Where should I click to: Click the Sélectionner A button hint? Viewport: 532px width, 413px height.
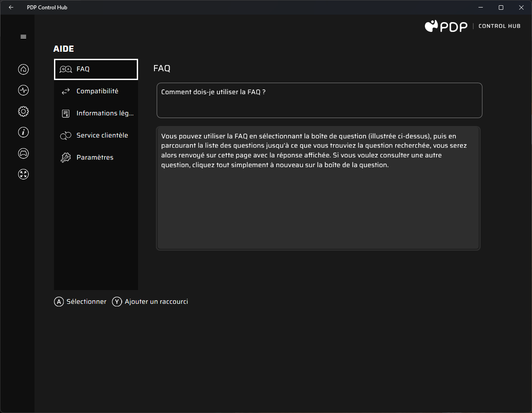click(x=80, y=302)
